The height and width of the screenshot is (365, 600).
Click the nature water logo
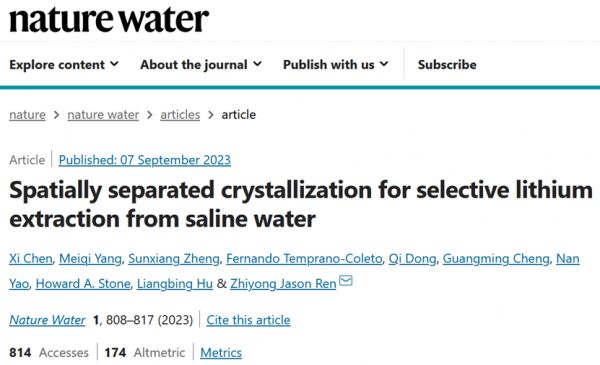click(109, 20)
